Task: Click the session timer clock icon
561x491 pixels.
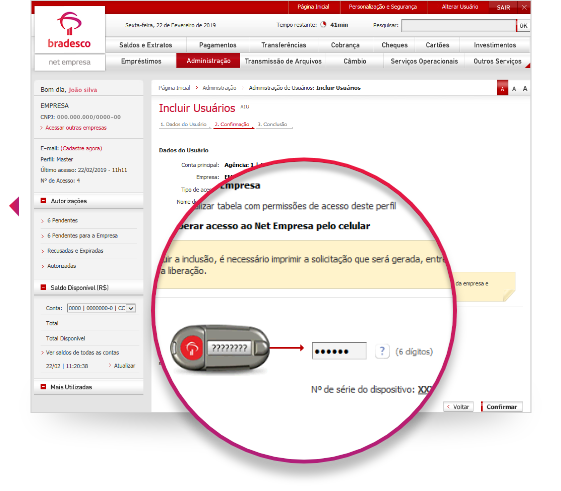Action: click(x=323, y=25)
